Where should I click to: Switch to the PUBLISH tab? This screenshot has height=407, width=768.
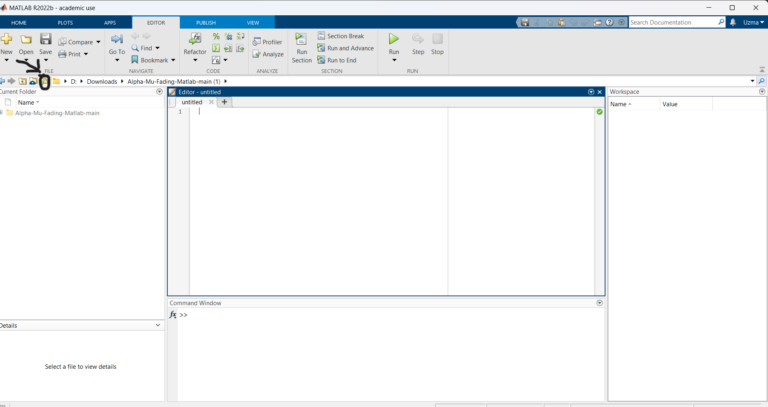[x=206, y=23]
